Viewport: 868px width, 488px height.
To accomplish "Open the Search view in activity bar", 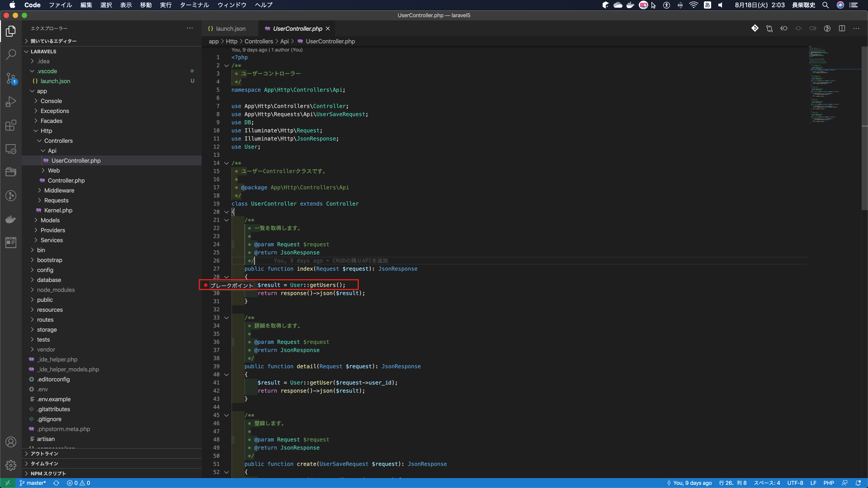I will click(11, 54).
